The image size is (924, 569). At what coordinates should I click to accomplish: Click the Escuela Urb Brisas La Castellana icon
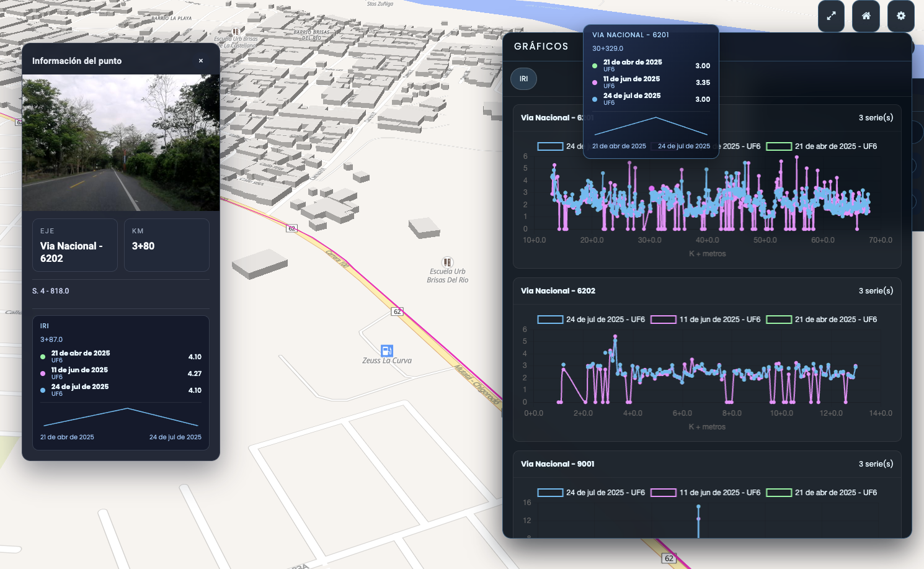click(x=236, y=31)
